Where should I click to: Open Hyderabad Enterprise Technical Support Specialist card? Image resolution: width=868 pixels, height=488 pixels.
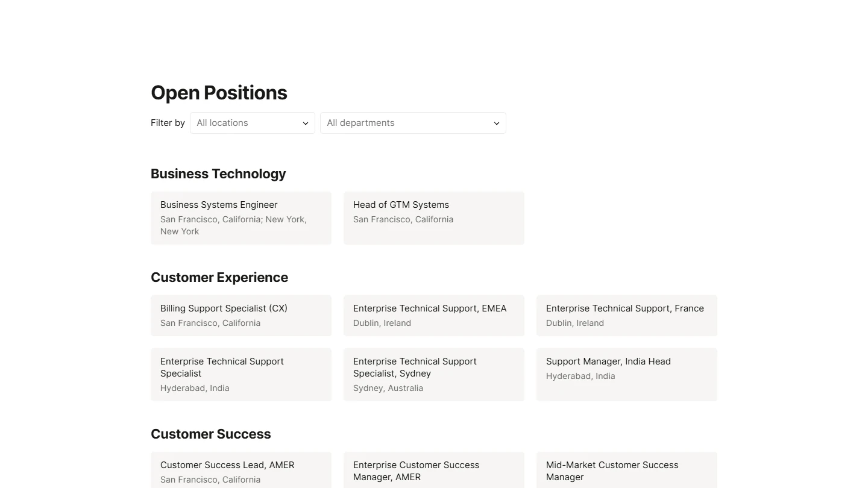point(241,374)
